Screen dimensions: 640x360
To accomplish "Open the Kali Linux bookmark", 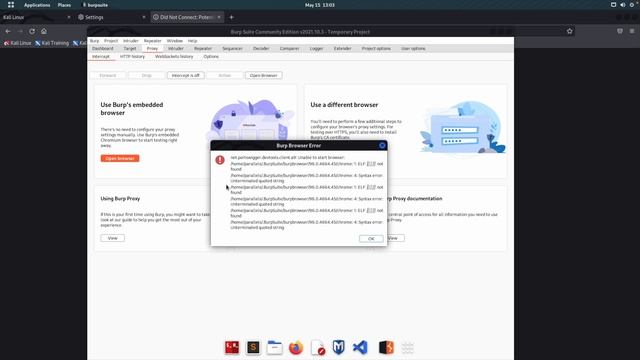I will click(x=18, y=43).
